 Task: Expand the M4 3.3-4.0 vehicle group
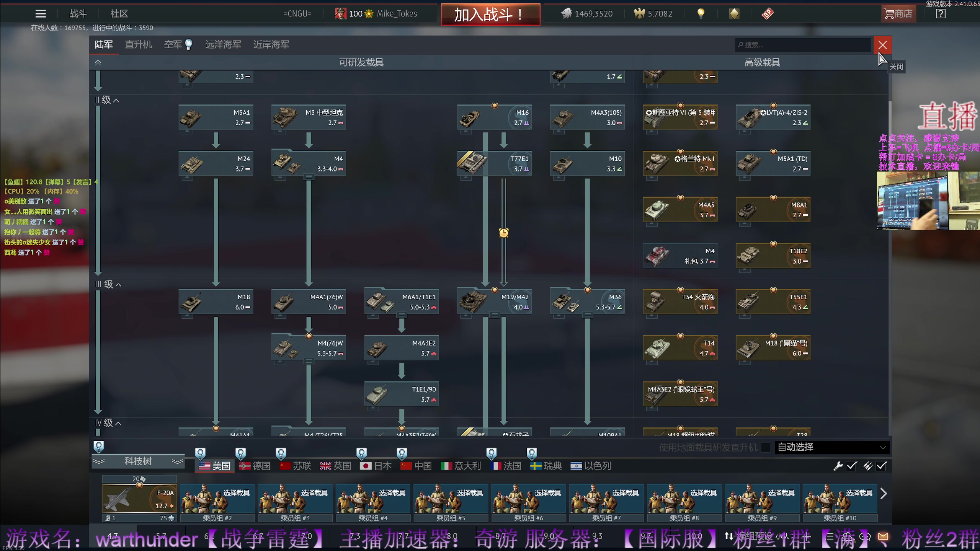pyautogui.click(x=309, y=177)
